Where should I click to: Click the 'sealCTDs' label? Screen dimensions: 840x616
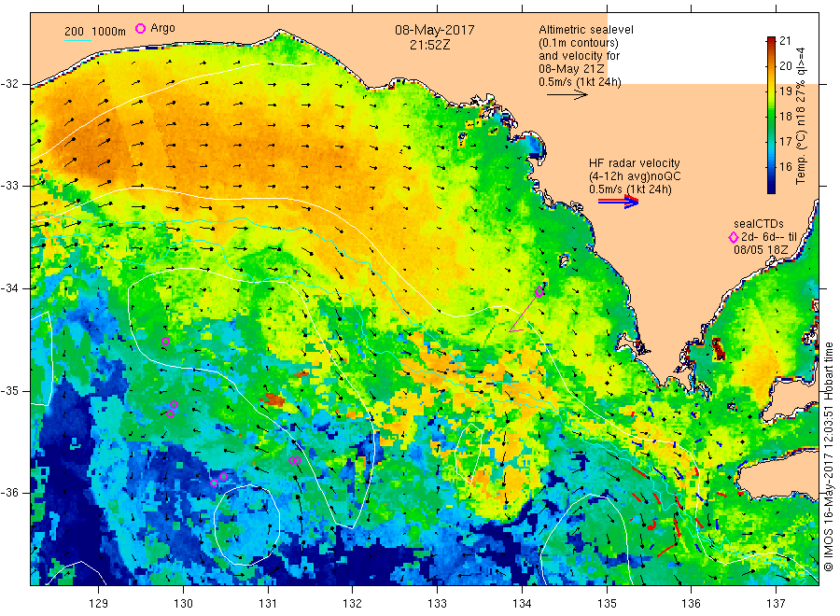point(759,224)
